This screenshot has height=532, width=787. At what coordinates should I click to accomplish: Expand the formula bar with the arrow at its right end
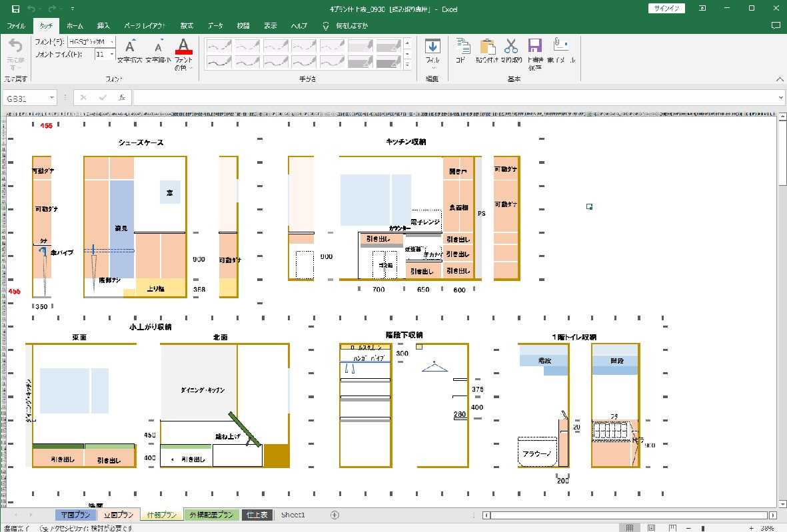point(780,98)
